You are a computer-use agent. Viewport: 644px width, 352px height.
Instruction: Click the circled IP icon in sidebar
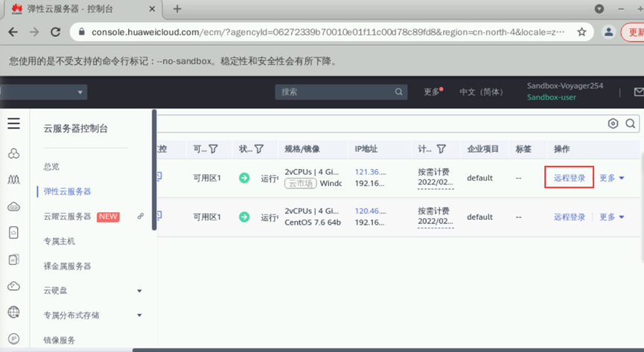tap(13, 339)
